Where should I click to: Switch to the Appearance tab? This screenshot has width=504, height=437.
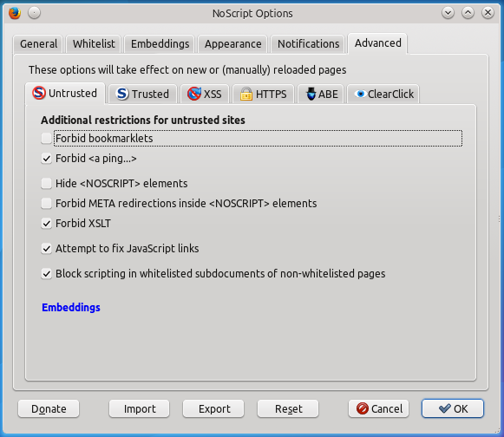232,43
